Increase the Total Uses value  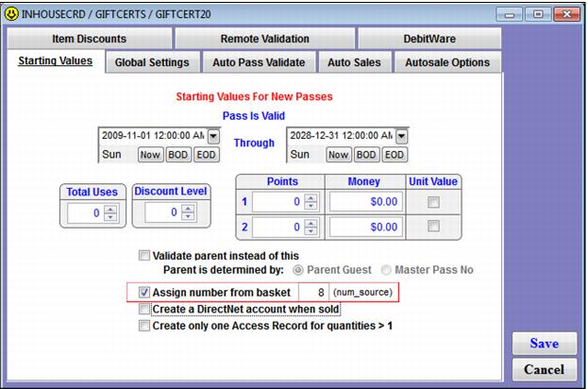[x=110, y=210]
